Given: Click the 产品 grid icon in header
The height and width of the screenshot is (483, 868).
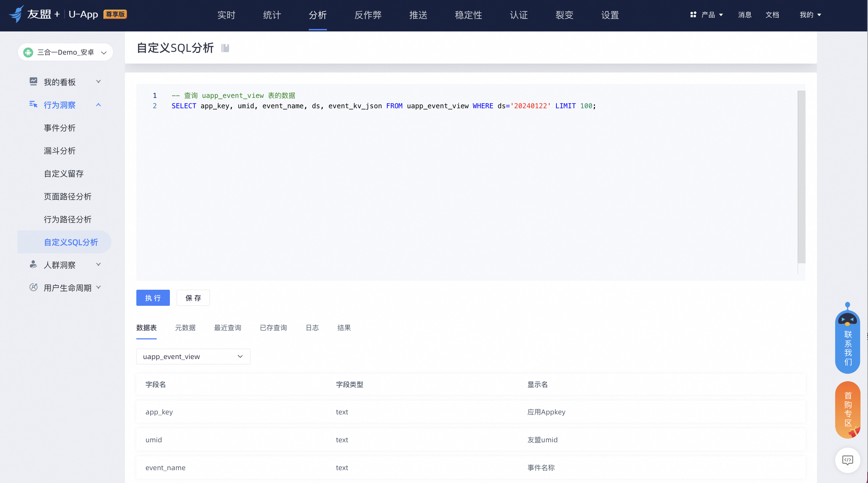Looking at the screenshot, I should 693,15.
